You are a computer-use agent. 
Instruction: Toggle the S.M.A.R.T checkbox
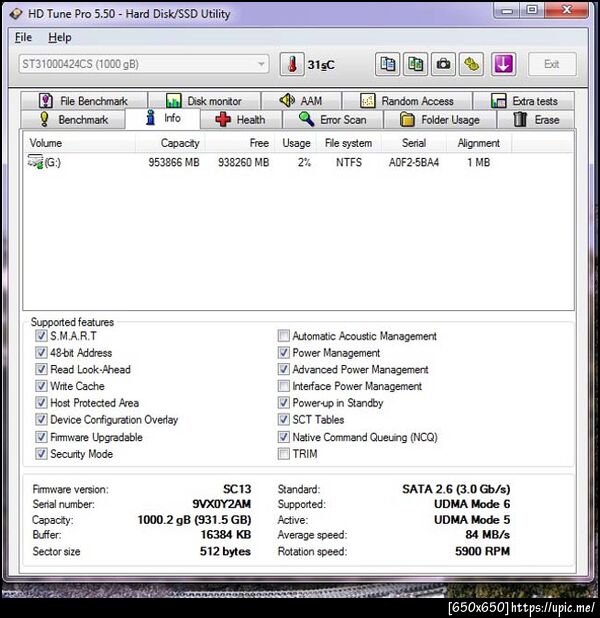coord(41,336)
